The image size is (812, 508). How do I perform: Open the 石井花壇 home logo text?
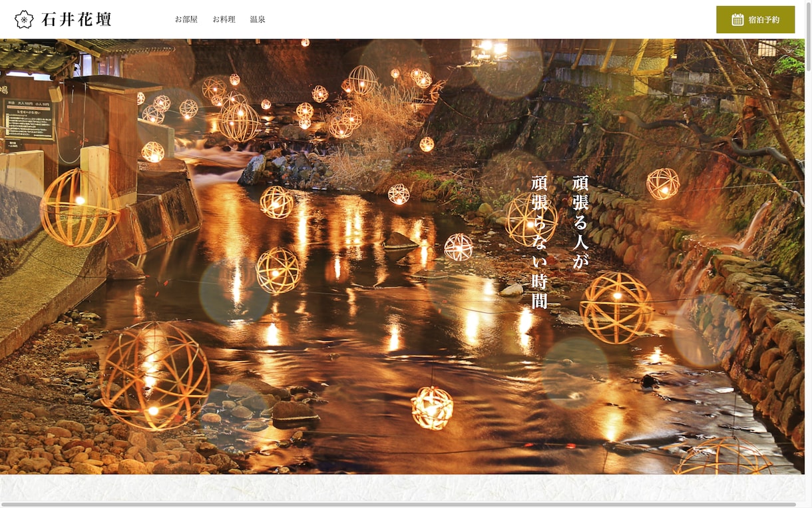[x=77, y=19]
